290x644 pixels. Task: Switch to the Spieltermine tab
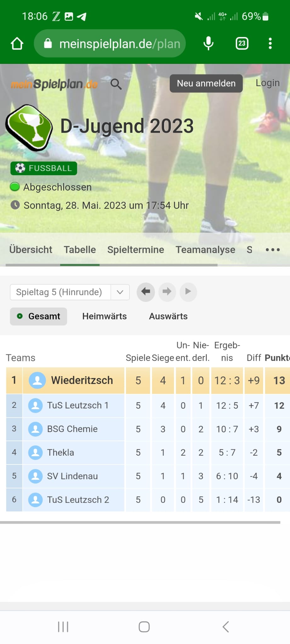point(136,250)
